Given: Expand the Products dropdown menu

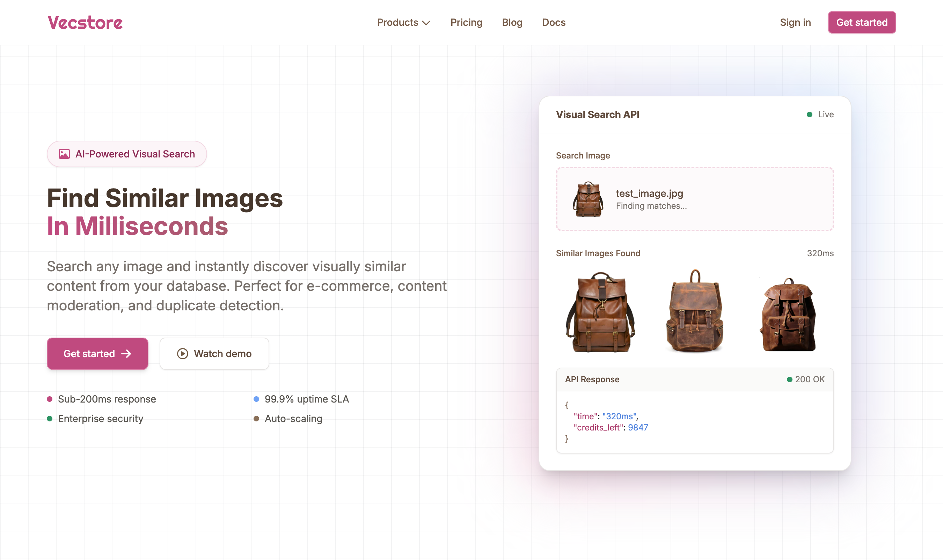Looking at the screenshot, I should point(403,22).
